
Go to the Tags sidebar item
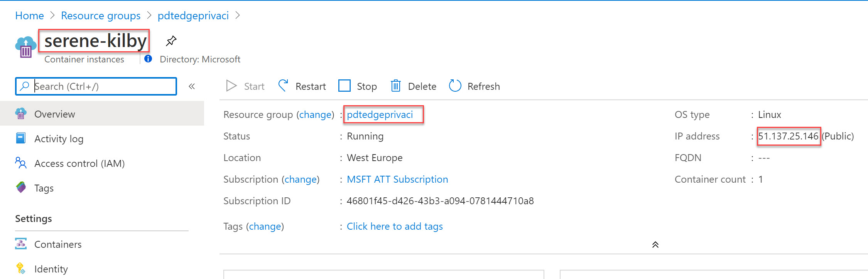click(x=44, y=188)
